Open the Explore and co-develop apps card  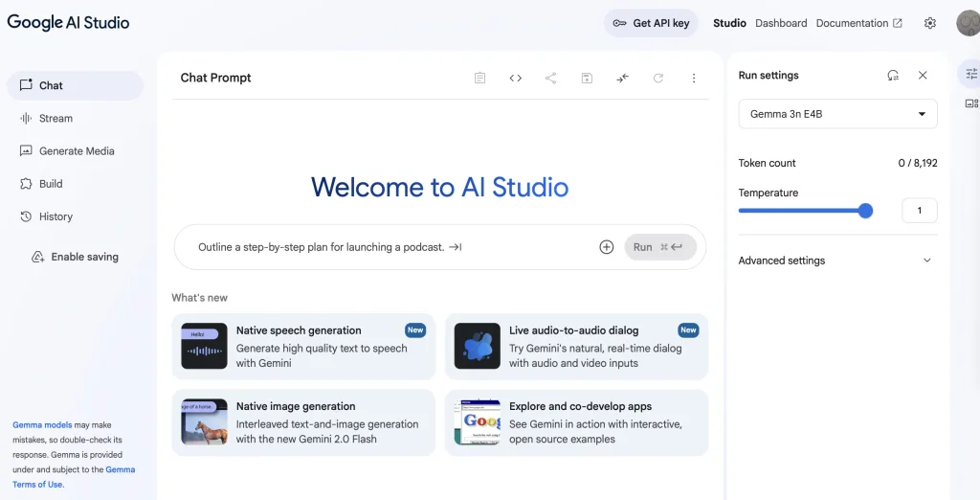[x=576, y=422]
